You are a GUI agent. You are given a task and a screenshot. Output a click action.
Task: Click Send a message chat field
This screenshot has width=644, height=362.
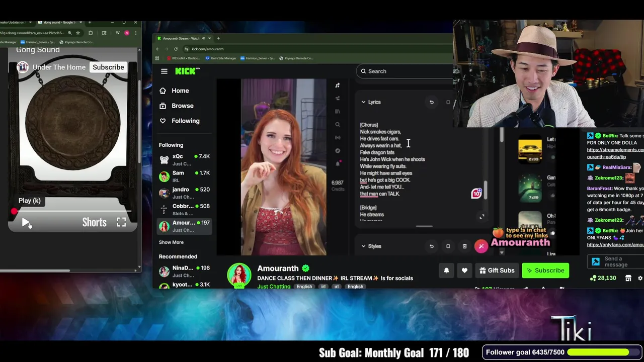tap(616, 262)
